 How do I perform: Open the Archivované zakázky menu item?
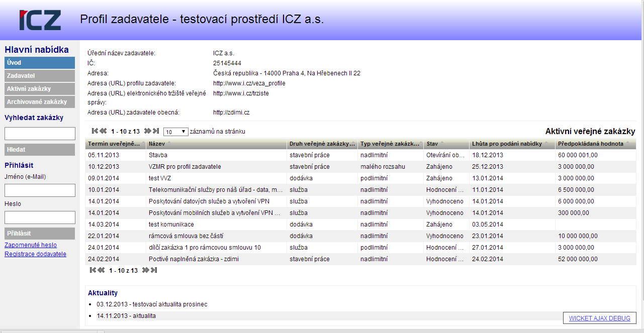(x=40, y=102)
